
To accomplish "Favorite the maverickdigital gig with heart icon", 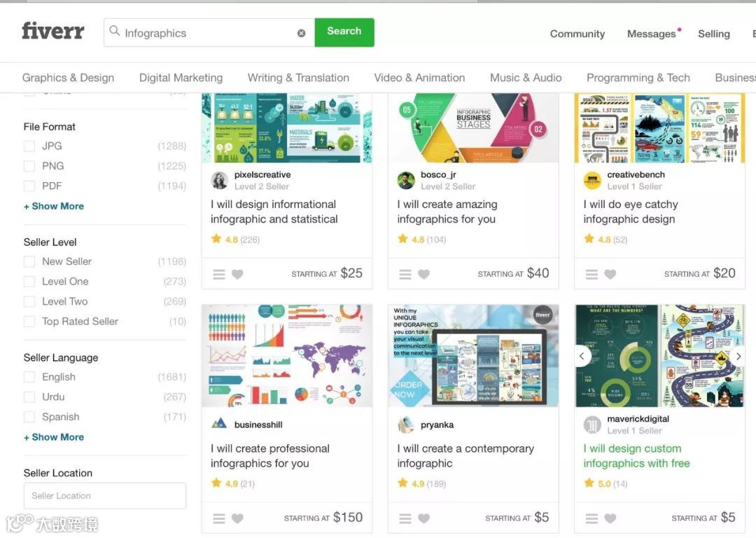I will click(x=610, y=518).
